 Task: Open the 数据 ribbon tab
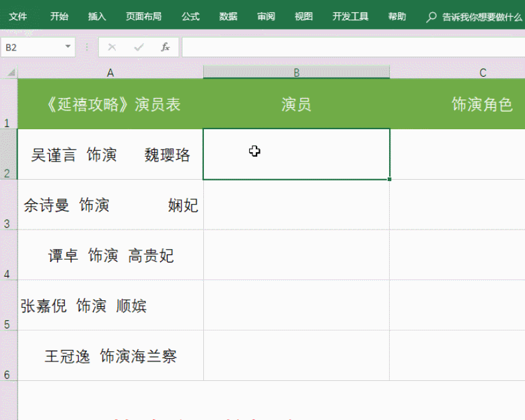pos(228,16)
